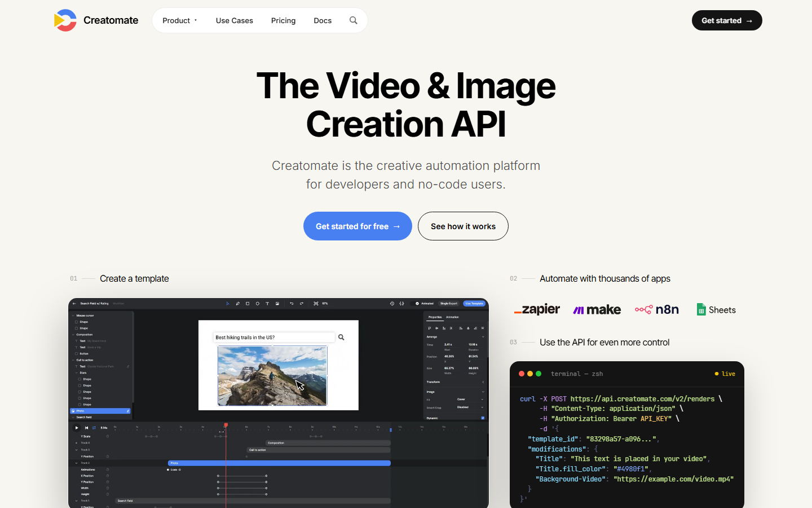
Task: Open the Fit dropdown showing Cover
Action: (469, 399)
